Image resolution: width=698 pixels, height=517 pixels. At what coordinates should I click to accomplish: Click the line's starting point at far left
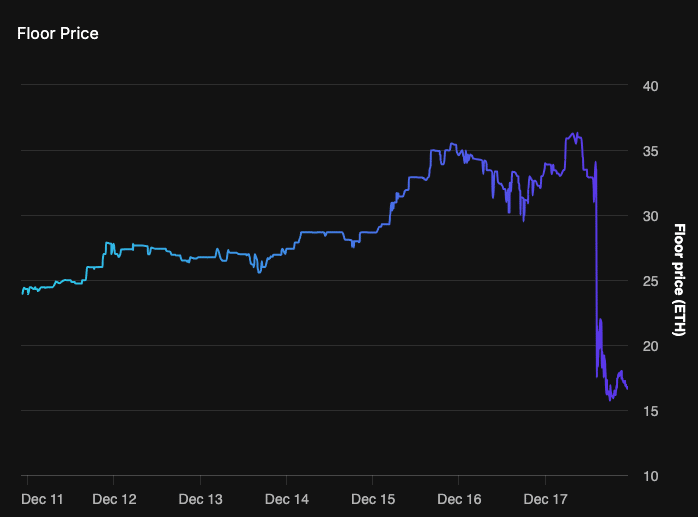[x=22, y=292]
